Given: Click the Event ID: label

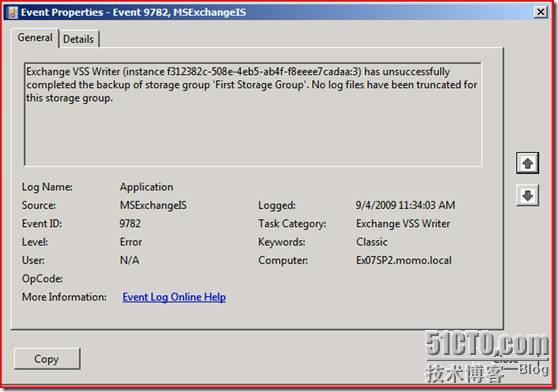Looking at the screenshot, I should (x=42, y=224).
